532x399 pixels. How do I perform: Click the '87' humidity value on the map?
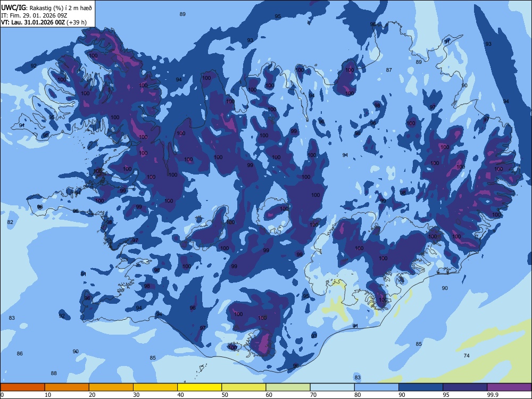(389, 70)
